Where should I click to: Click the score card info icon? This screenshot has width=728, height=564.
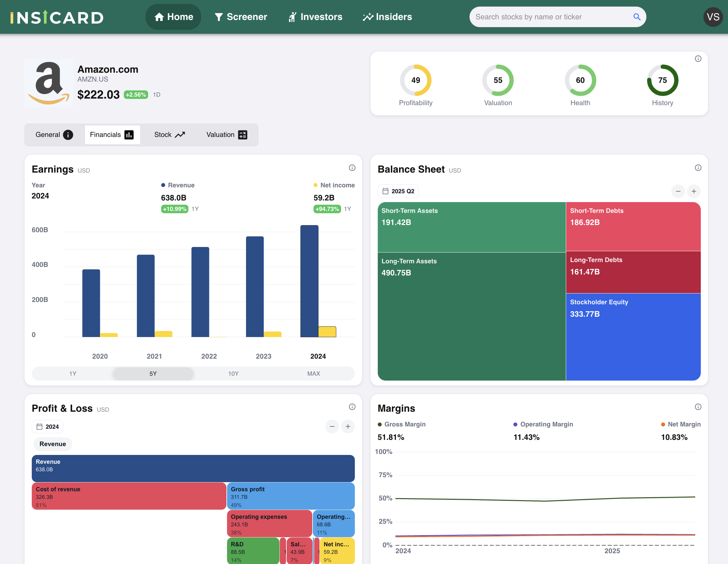[698, 59]
